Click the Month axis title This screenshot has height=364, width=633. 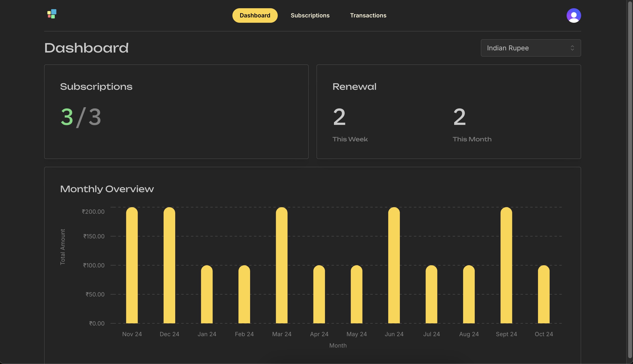coord(338,346)
